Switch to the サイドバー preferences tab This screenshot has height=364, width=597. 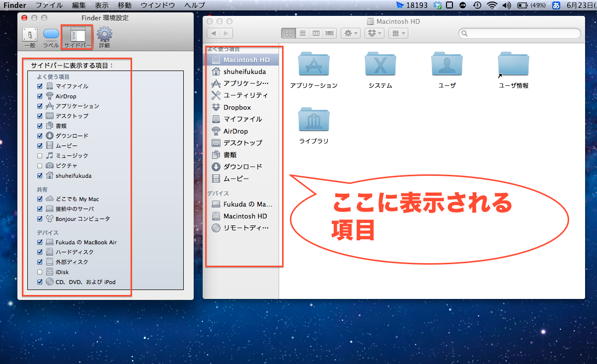coord(77,38)
